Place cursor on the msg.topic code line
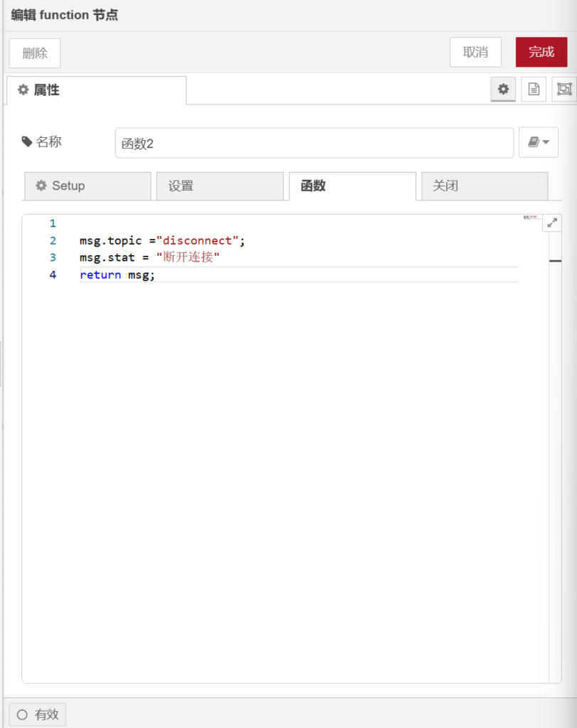Image resolution: width=577 pixels, height=728 pixels. click(x=162, y=240)
